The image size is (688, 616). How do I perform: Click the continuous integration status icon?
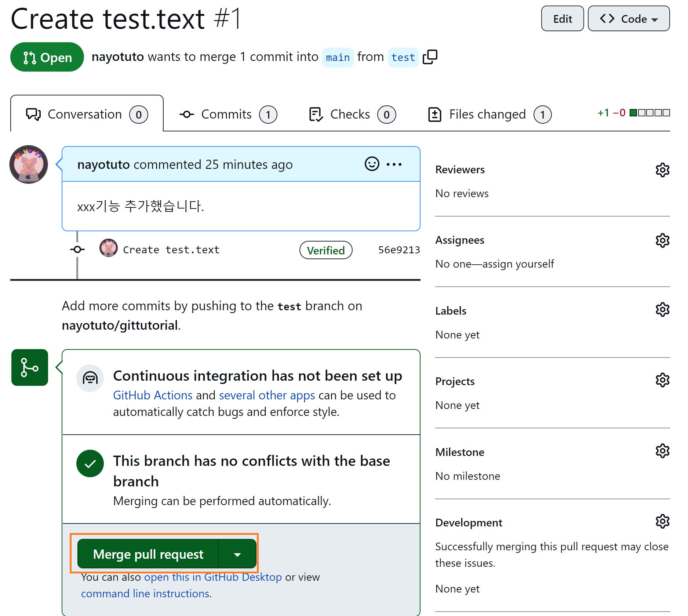[90, 378]
